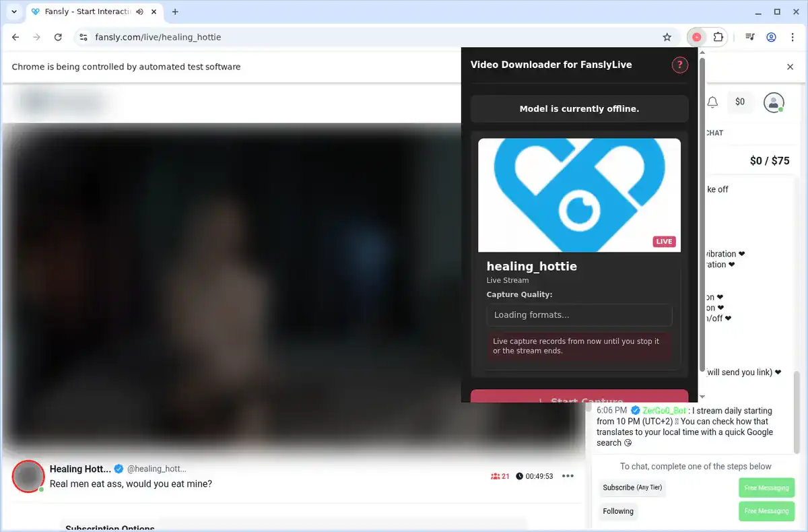Open the stream's three-dot options menu

click(x=568, y=476)
